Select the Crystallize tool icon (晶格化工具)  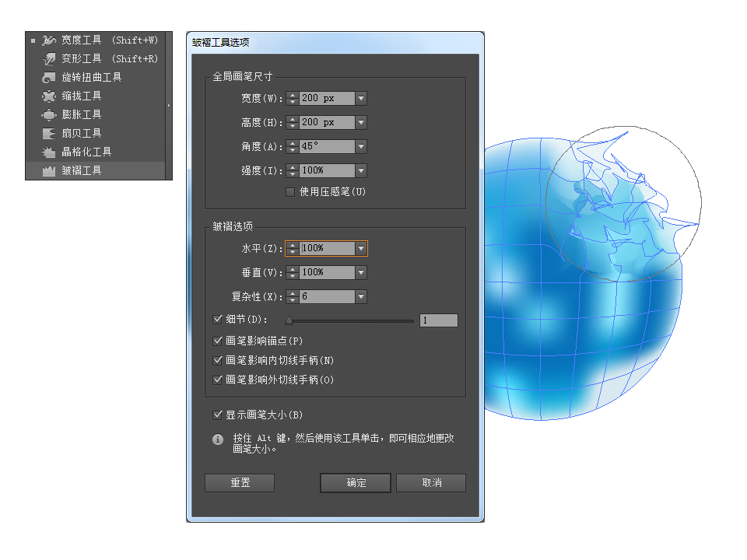click(x=49, y=152)
